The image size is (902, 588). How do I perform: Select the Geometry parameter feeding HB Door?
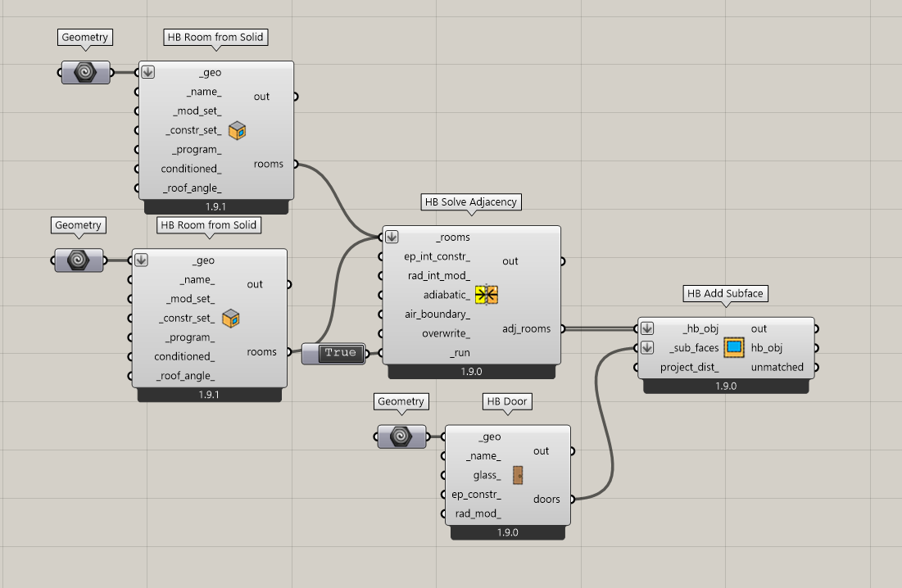coord(401,436)
